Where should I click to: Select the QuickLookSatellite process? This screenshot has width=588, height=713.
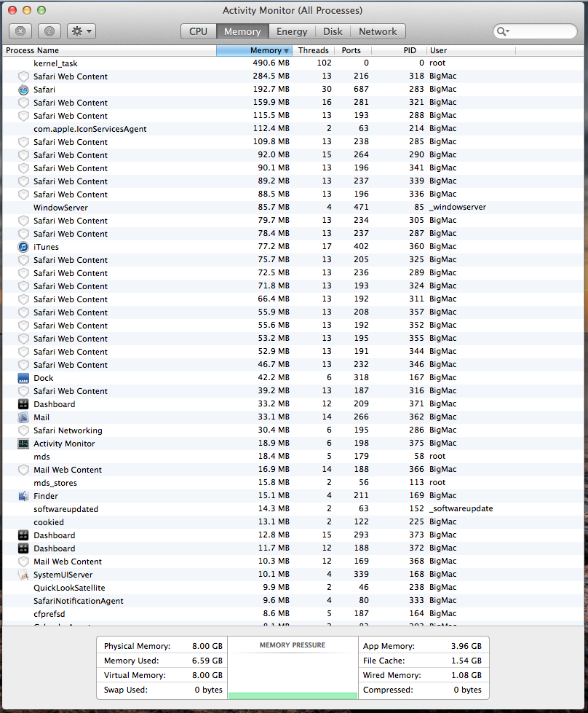(x=293, y=588)
